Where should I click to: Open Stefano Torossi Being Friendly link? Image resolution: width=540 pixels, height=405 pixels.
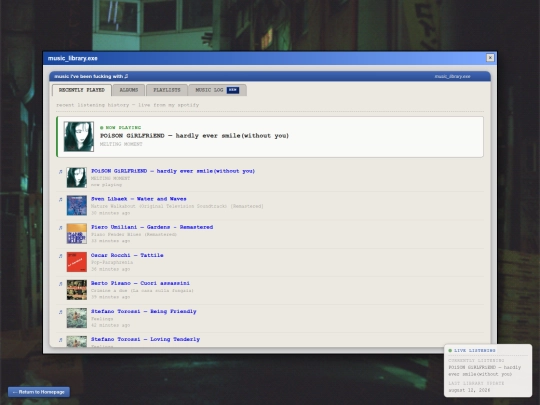(144, 311)
